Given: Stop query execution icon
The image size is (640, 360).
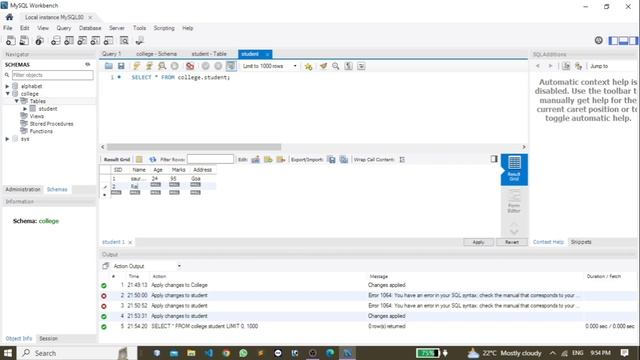Looking at the screenshot, I should click(175, 66).
